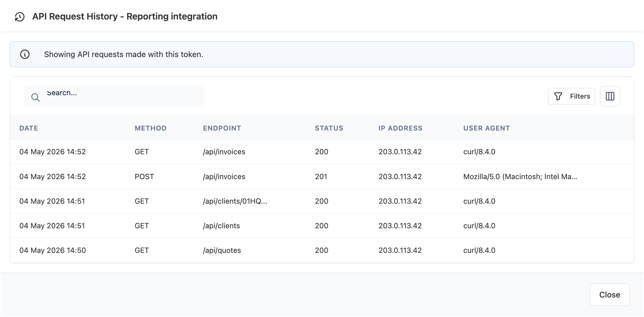
Task: Click the METHOD column header
Action: [x=151, y=128]
